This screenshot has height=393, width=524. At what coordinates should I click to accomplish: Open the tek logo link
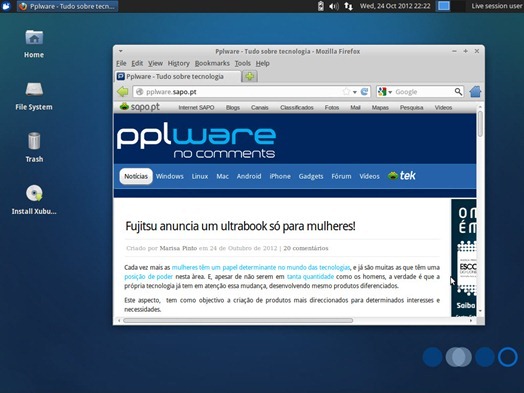coord(402,175)
